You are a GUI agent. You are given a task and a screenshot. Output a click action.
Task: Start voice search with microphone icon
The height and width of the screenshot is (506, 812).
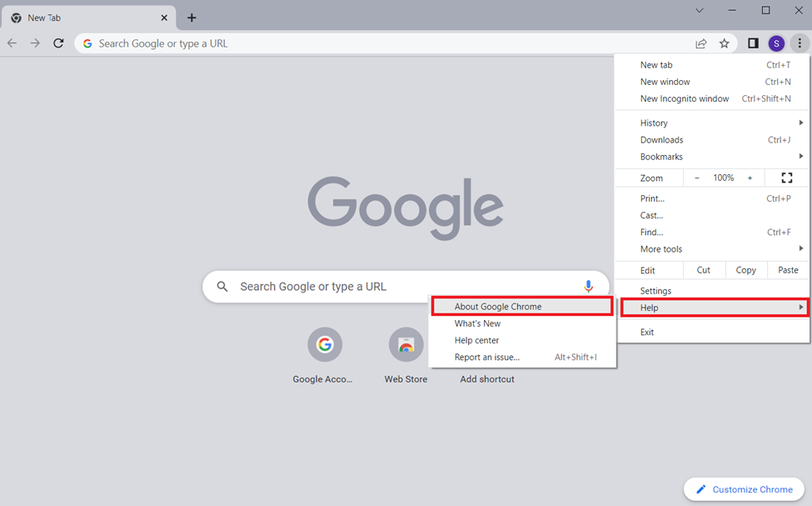pyautogui.click(x=588, y=286)
